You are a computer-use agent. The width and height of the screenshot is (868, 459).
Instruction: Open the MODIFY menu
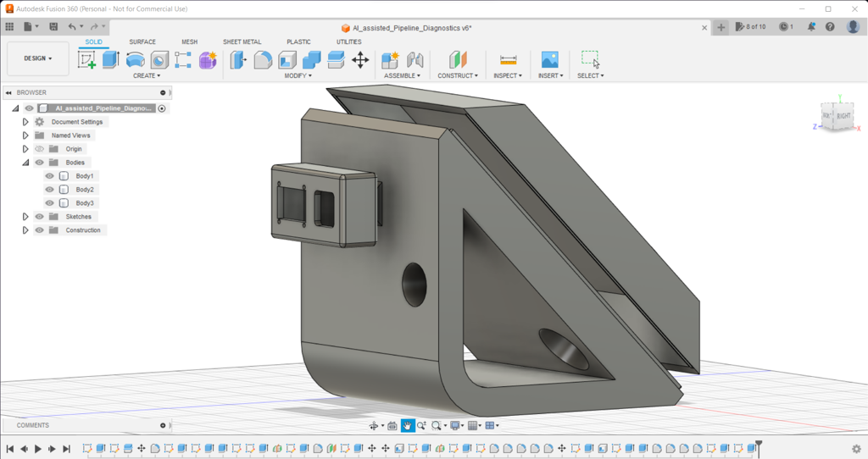pos(298,75)
